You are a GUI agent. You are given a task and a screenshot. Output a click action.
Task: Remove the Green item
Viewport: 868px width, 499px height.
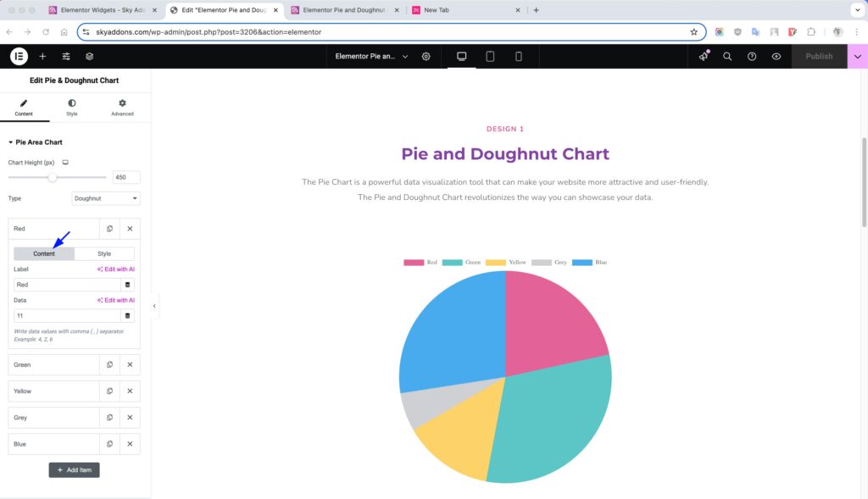coord(130,364)
